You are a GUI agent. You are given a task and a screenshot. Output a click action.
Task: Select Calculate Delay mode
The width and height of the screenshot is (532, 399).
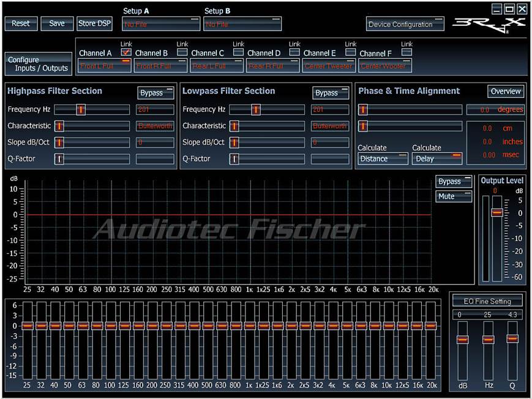tap(437, 158)
